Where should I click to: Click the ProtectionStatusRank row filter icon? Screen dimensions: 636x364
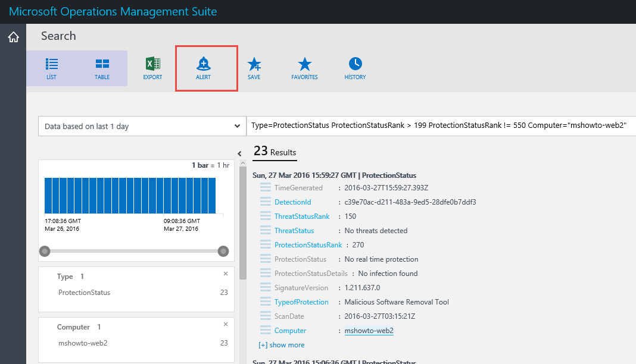pos(265,244)
